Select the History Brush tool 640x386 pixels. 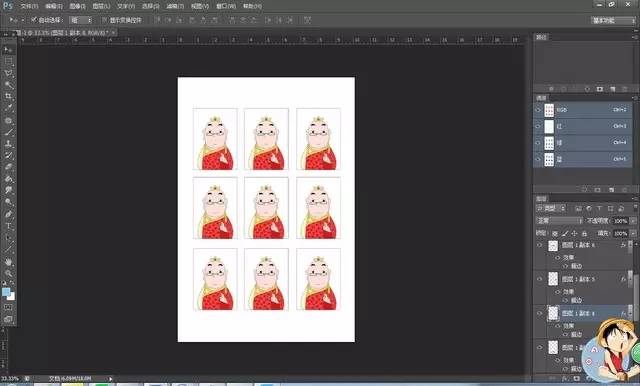8,155
